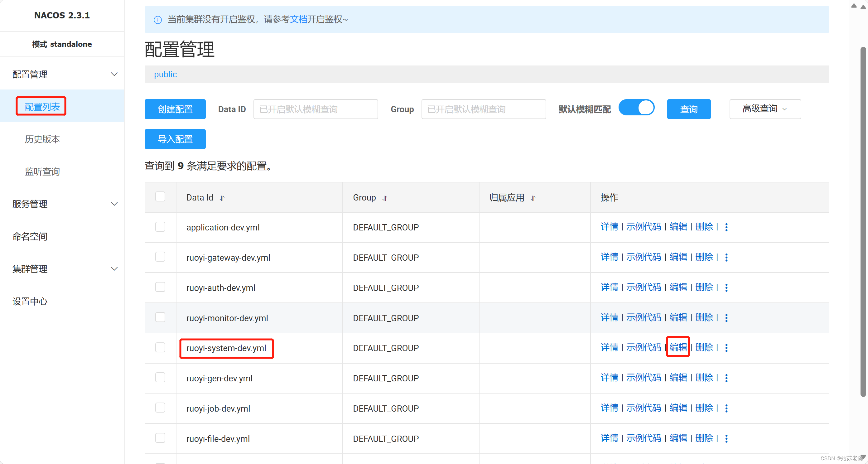This screenshot has height=464, width=868.
Task: Check the ruoyi-monitor-dev.yml row checkbox
Action: (x=160, y=317)
